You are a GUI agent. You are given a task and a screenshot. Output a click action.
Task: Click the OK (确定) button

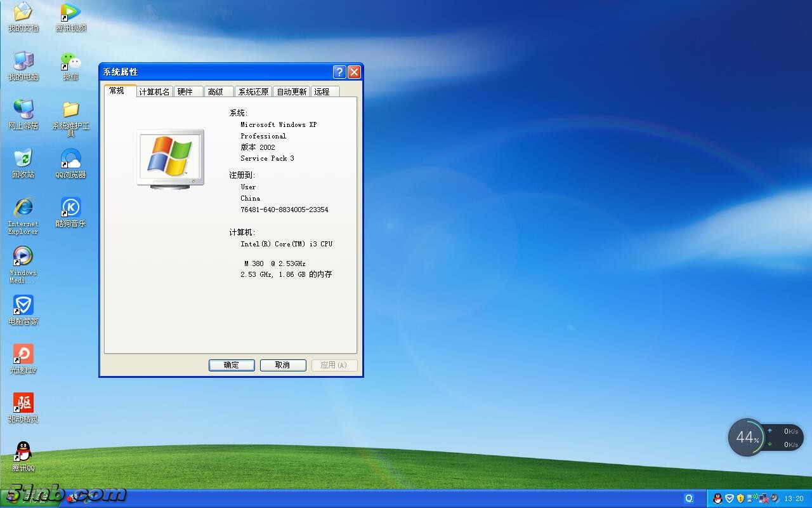coord(232,365)
